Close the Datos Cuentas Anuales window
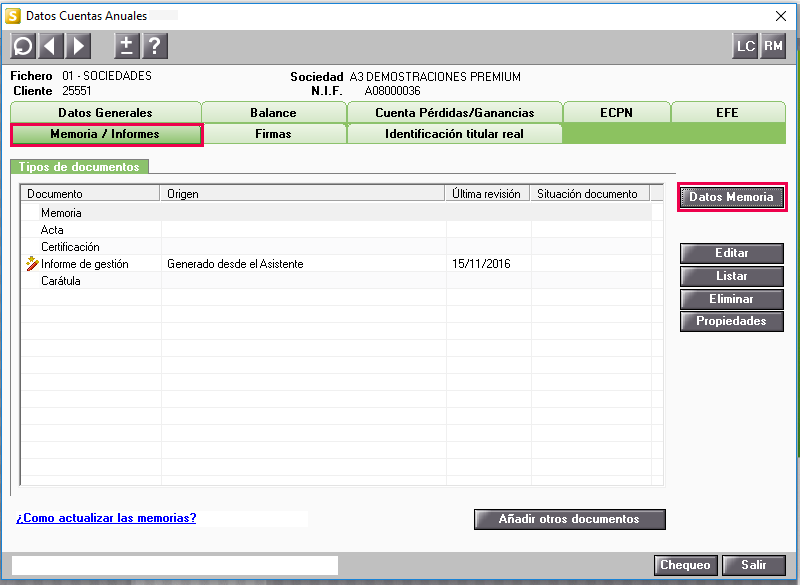 pyautogui.click(x=781, y=16)
